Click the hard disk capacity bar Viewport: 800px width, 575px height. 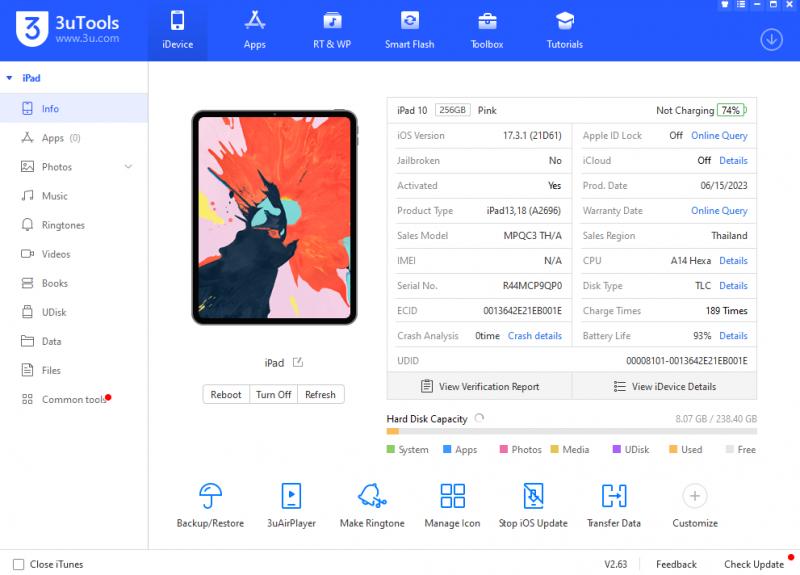click(x=571, y=432)
